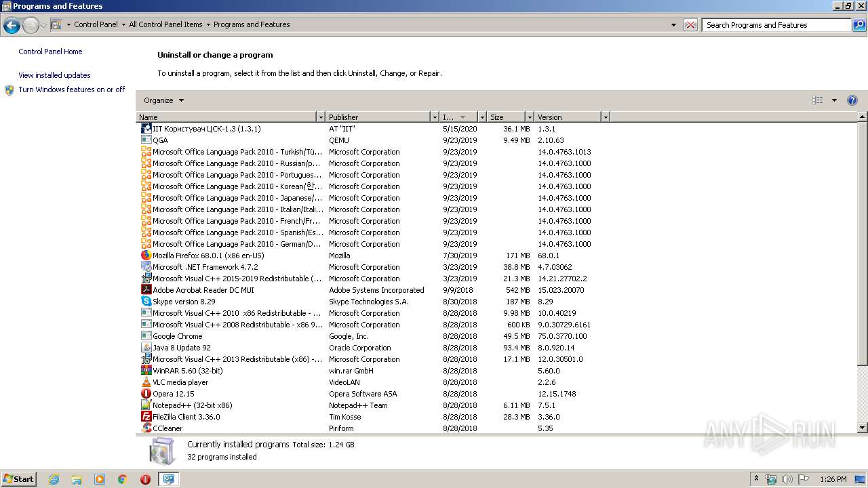
Task: Sort the list by Size column
Action: pyautogui.click(x=507, y=117)
